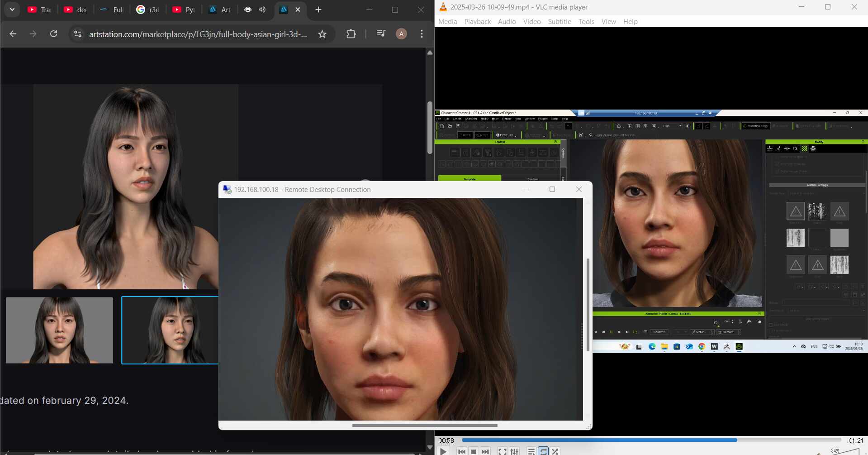Toggle random playback in VLC
868x455 pixels.
coord(555,451)
